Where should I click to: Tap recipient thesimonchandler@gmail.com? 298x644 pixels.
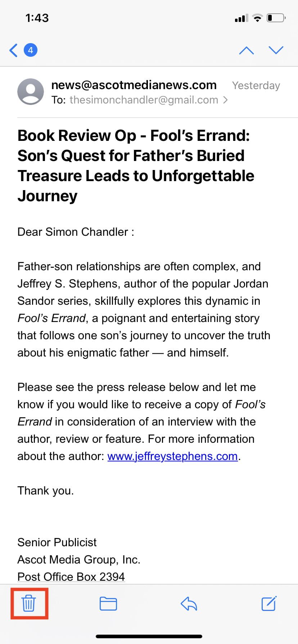(x=144, y=100)
